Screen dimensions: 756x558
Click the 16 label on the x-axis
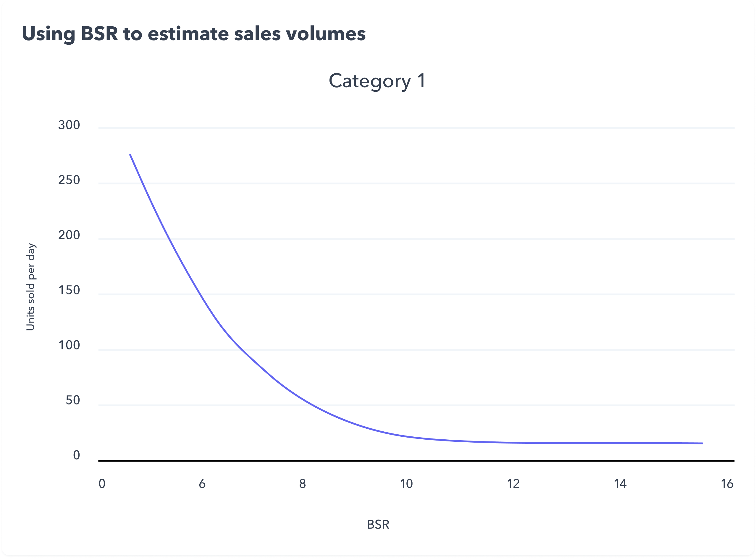pyautogui.click(x=727, y=484)
